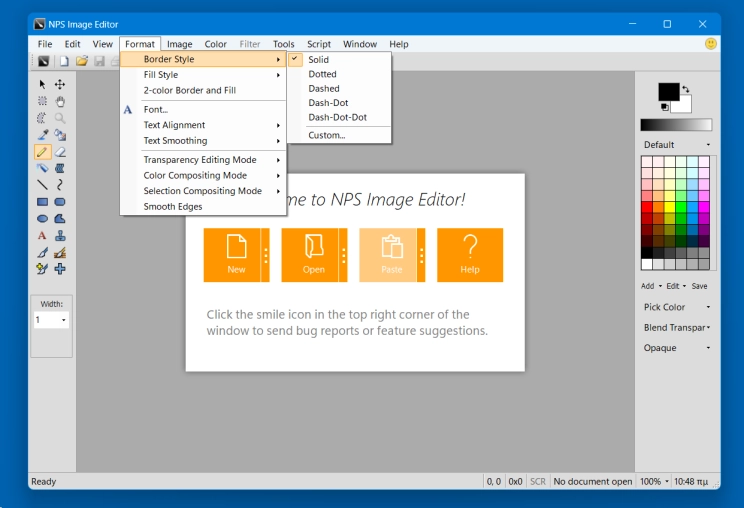Choose Dotted border style

pos(339,74)
